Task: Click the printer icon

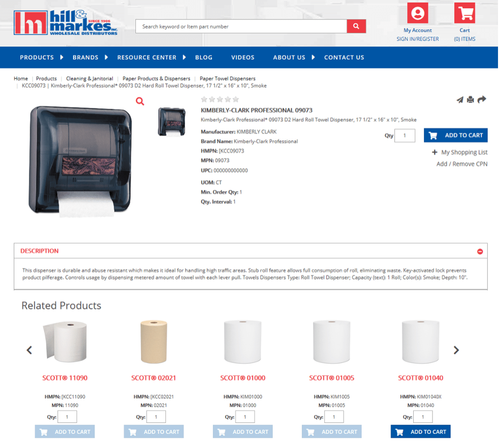Action: (x=471, y=100)
